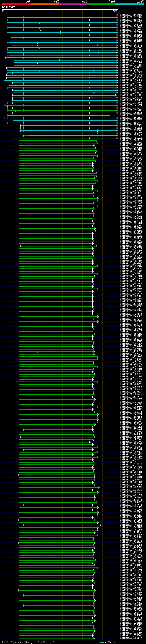Select label UniRef100_C8KXU6
146x644 pixels.
[x=131, y=206]
